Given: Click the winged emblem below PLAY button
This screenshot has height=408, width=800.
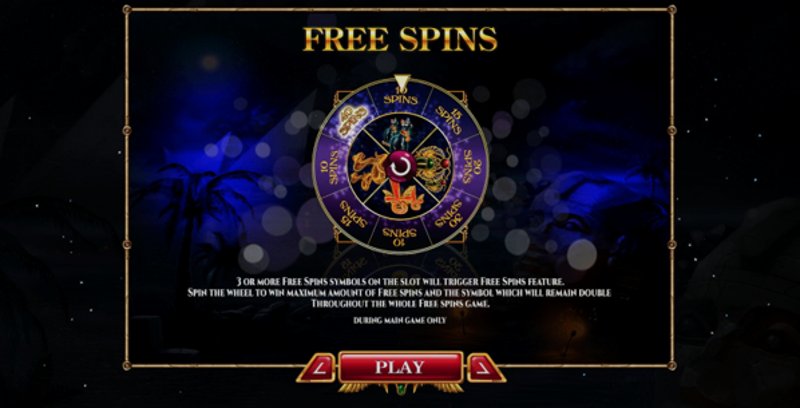Looking at the screenshot, I should coord(401,388).
